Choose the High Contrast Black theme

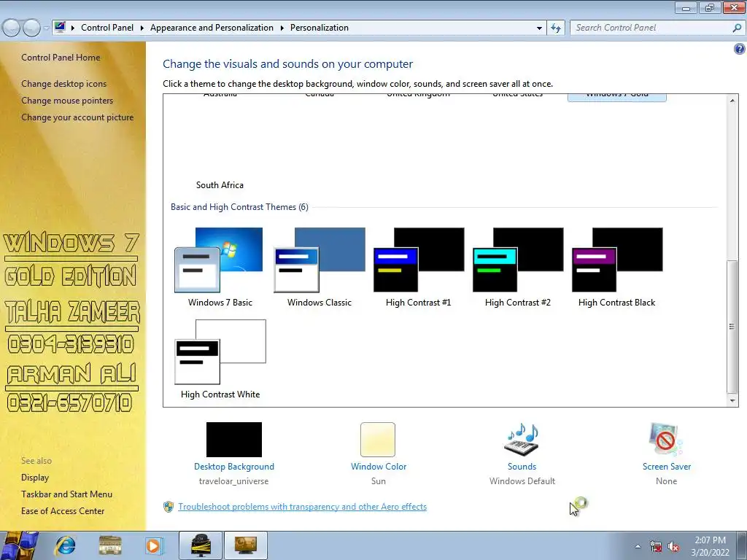[616, 267]
